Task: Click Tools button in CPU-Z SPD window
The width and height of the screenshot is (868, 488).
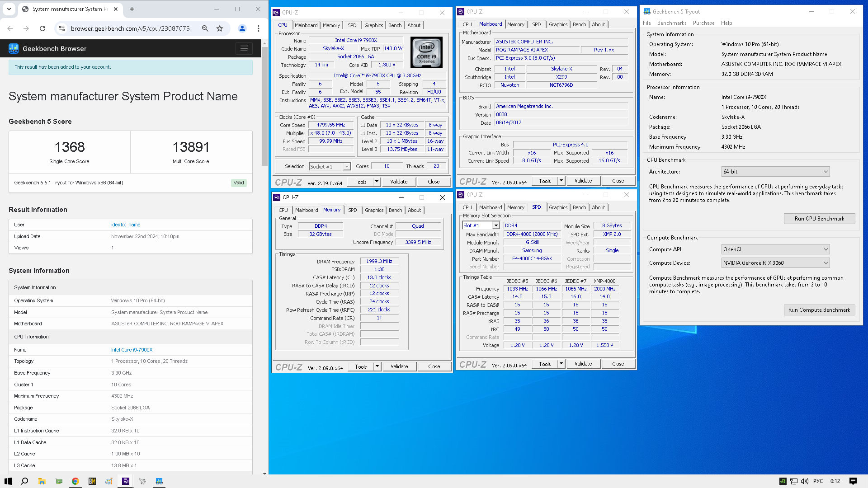Action: (x=545, y=364)
